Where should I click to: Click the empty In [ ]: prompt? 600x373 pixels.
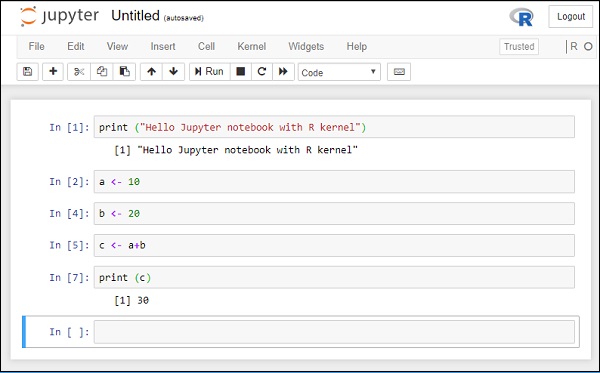click(x=69, y=332)
